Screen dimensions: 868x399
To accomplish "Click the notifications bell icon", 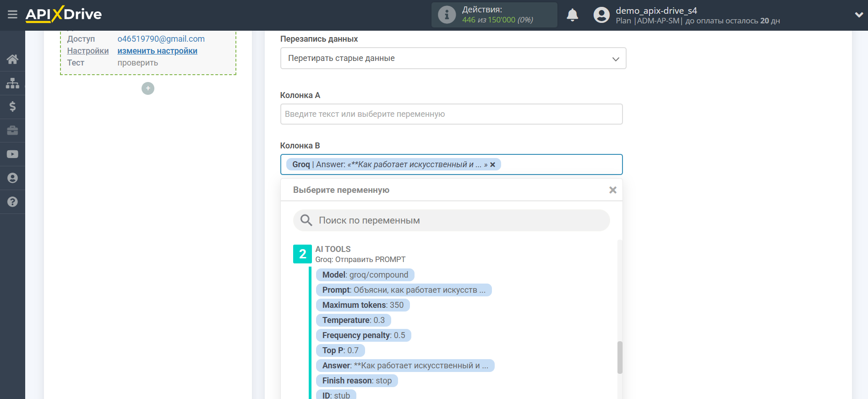I will pyautogui.click(x=572, y=15).
